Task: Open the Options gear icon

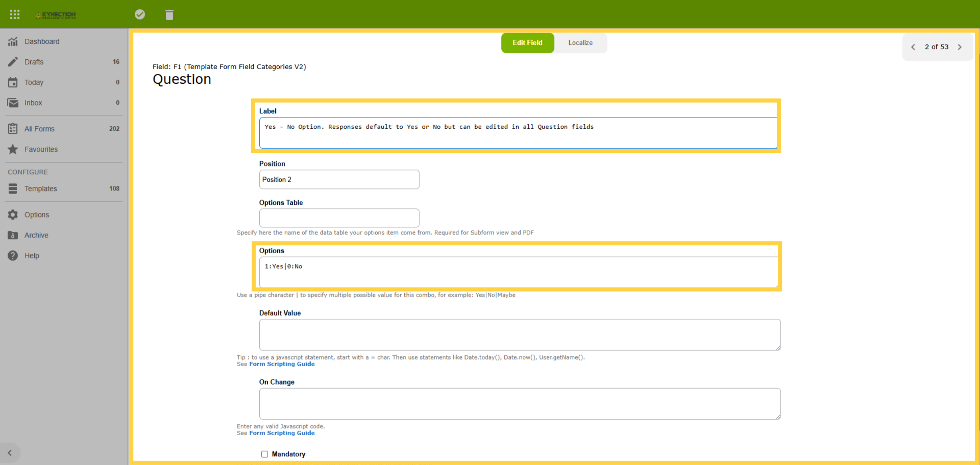Action: (x=13, y=215)
